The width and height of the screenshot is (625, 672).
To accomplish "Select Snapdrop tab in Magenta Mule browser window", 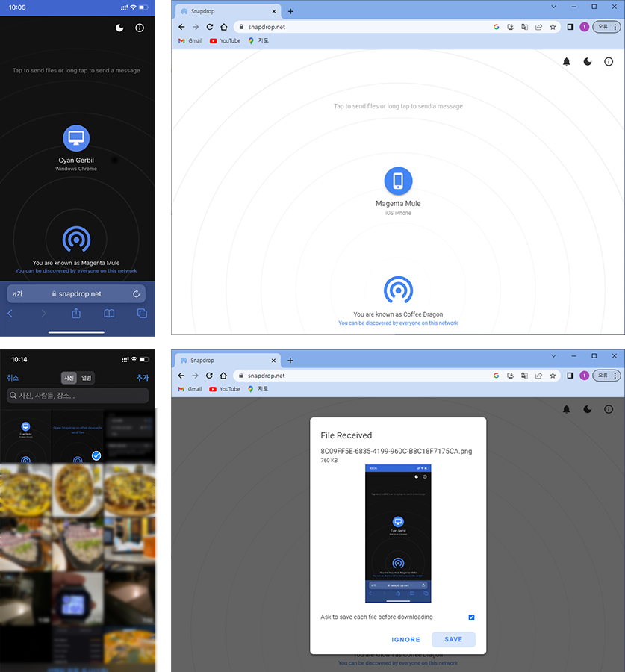I will tap(228, 11).
